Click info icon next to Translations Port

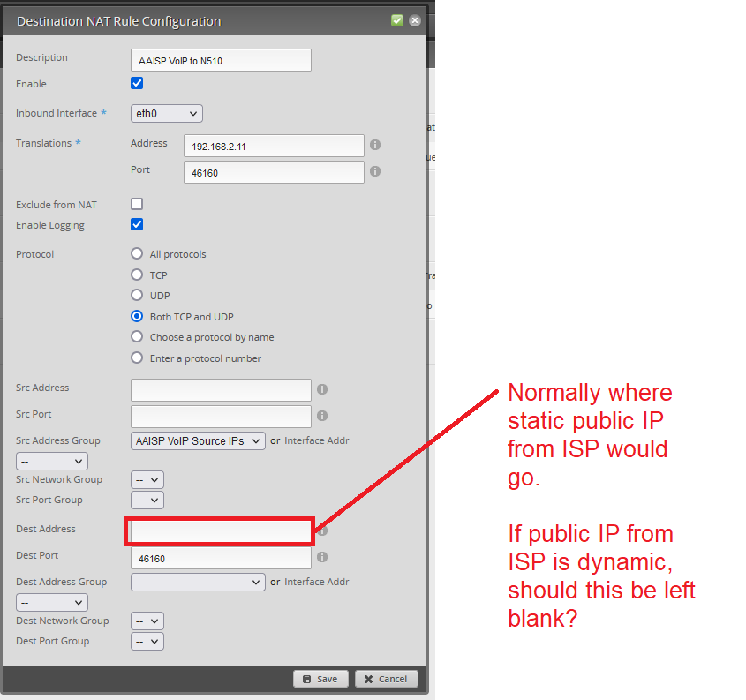click(375, 171)
